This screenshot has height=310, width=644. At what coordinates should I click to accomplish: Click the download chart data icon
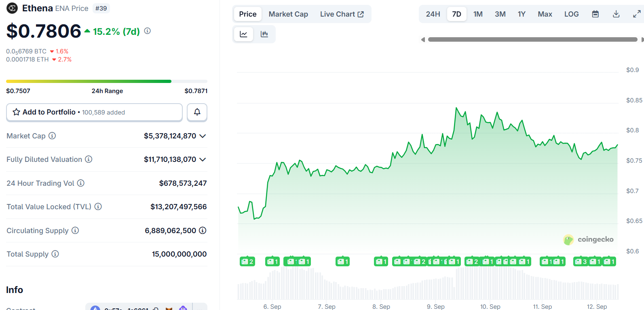(x=616, y=14)
